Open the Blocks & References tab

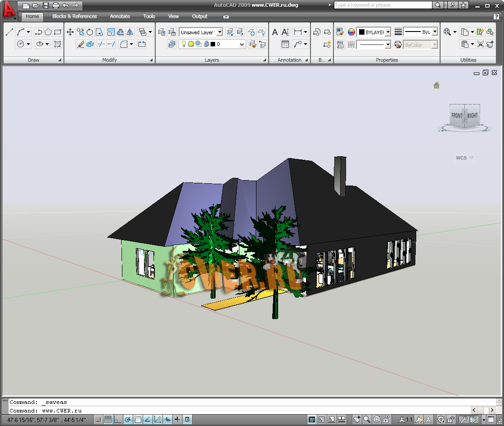pos(74,16)
